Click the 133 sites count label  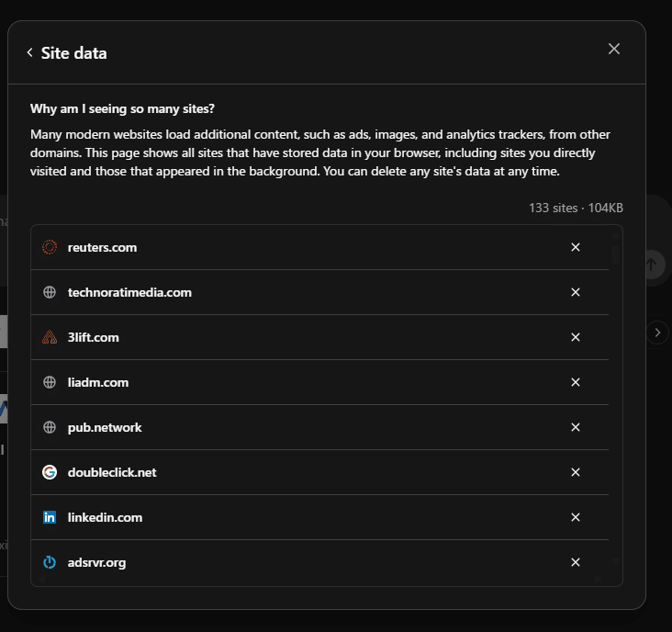tap(553, 208)
